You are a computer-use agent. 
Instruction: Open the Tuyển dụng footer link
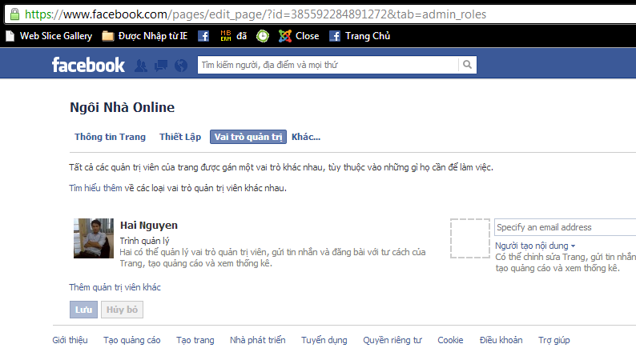point(324,340)
